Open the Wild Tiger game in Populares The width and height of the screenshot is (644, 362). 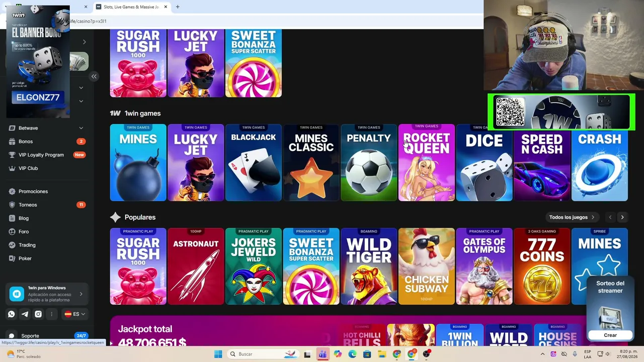pyautogui.click(x=369, y=266)
